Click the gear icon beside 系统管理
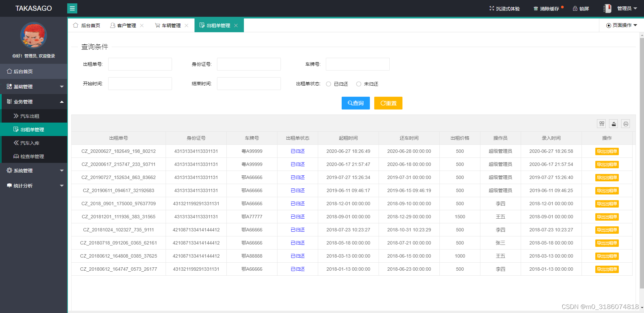The width and height of the screenshot is (644, 313). (9, 170)
